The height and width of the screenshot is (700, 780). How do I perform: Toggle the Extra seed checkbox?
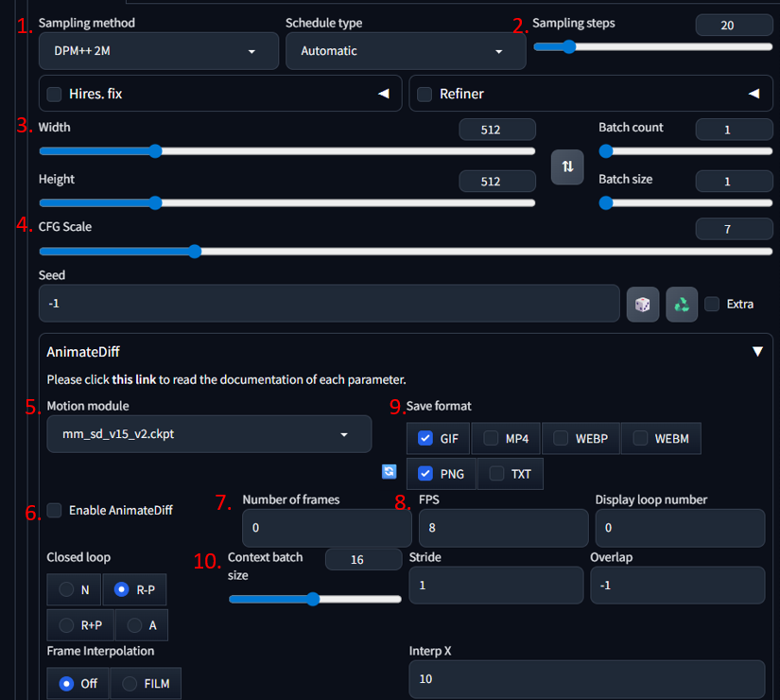click(713, 304)
